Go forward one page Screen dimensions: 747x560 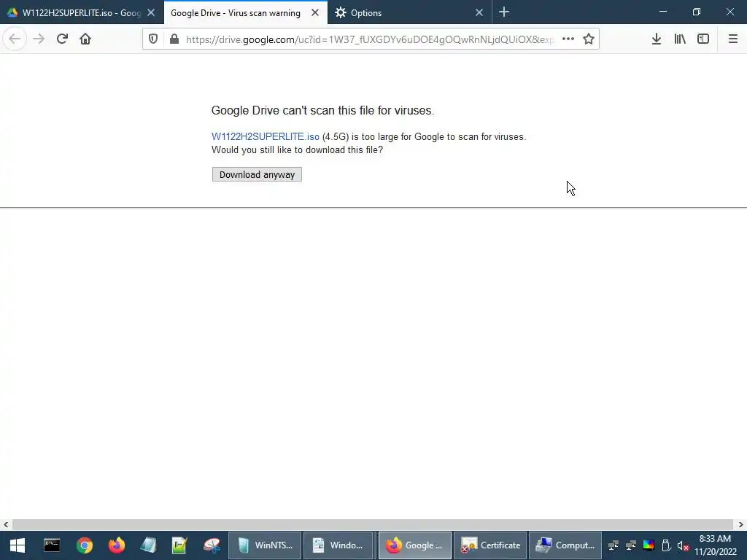point(39,39)
